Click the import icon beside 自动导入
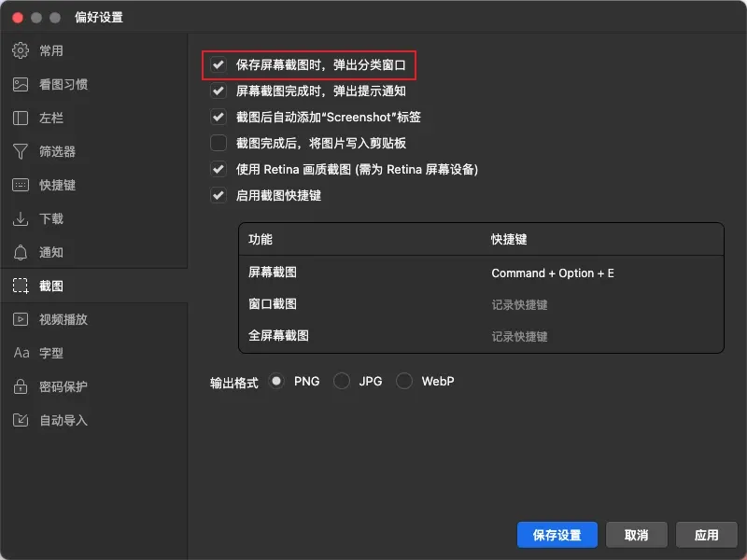The height and width of the screenshot is (560, 747). [x=20, y=420]
